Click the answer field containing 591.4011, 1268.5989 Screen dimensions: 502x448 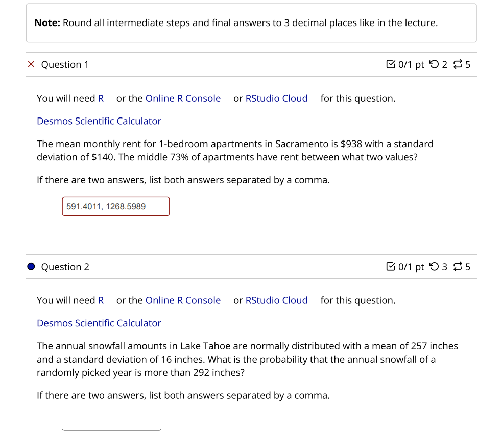point(115,206)
